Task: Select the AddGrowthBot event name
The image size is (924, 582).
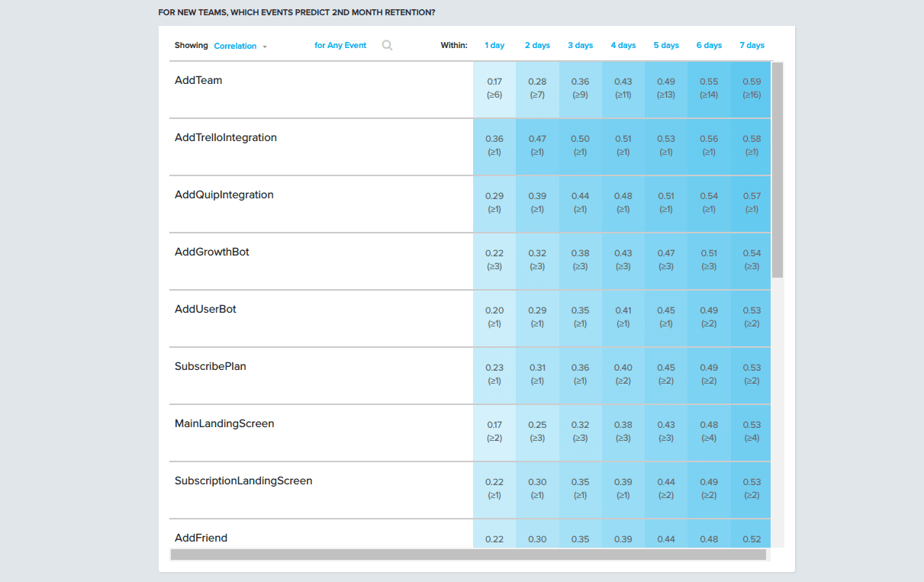Action: tap(212, 252)
